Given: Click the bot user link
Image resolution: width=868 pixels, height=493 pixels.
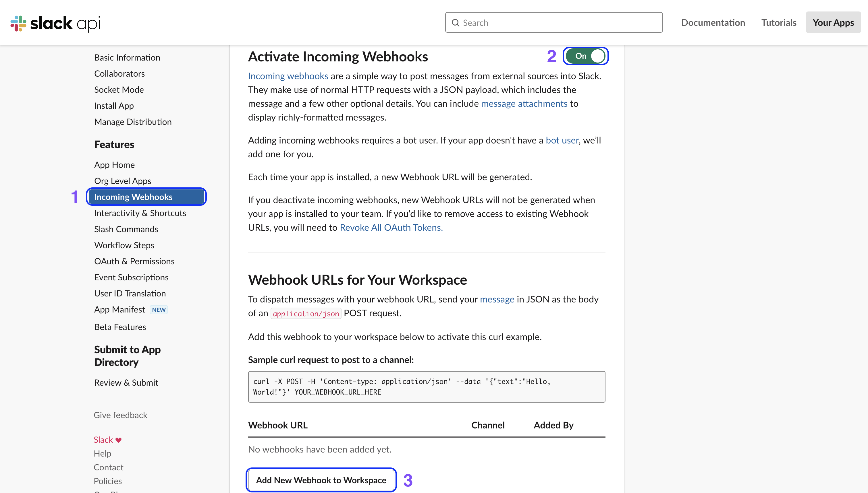Looking at the screenshot, I should (x=562, y=140).
